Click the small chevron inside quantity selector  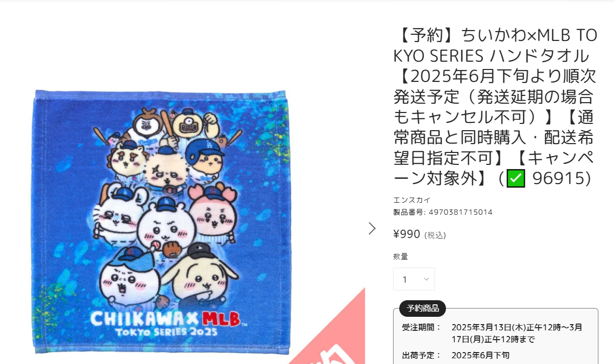pos(426,279)
